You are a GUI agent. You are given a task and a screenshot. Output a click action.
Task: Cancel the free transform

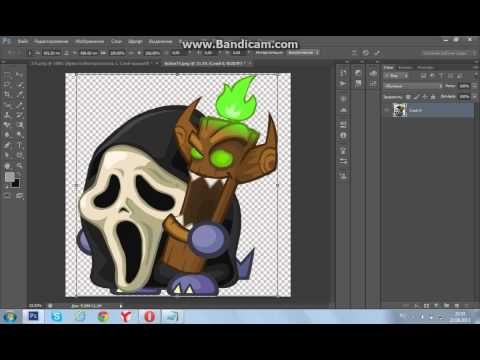(x=366, y=53)
